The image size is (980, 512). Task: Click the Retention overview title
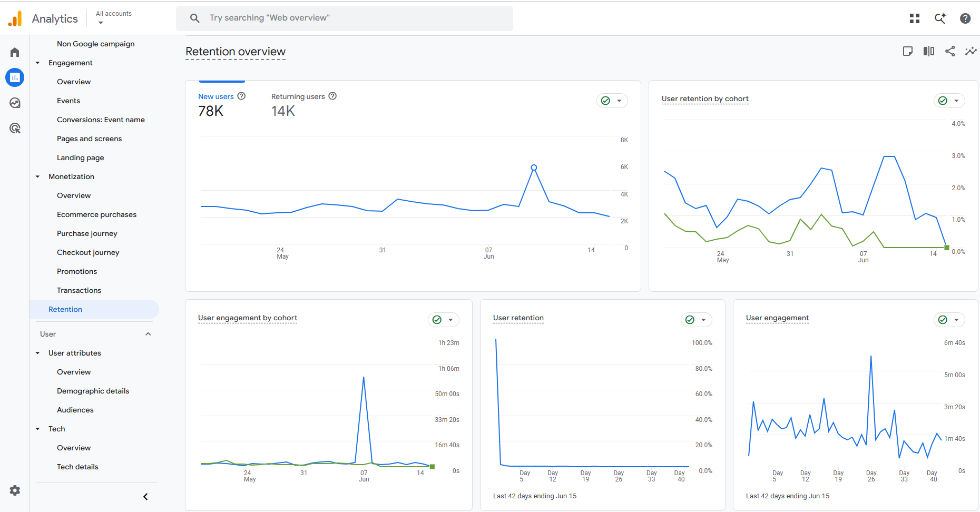(236, 52)
